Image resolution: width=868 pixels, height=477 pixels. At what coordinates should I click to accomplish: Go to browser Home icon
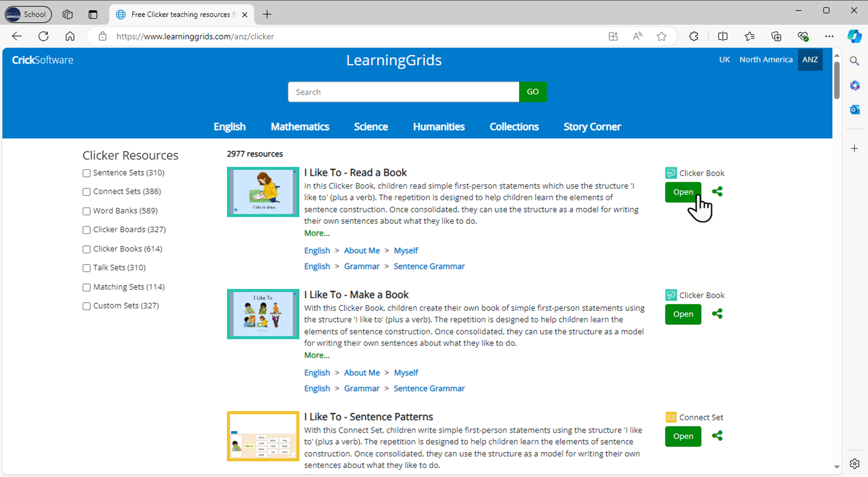[70, 36]
